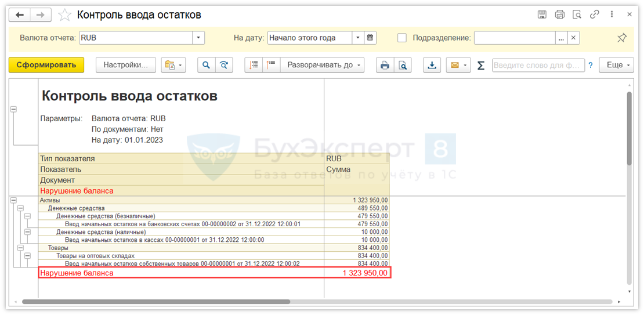Open print preview in title bar

577,15
